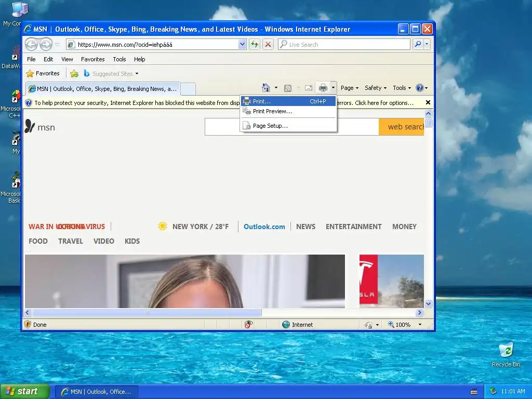Open the Tools menu in menu bar
Screen dimensions: 532x399
[119, 59]
